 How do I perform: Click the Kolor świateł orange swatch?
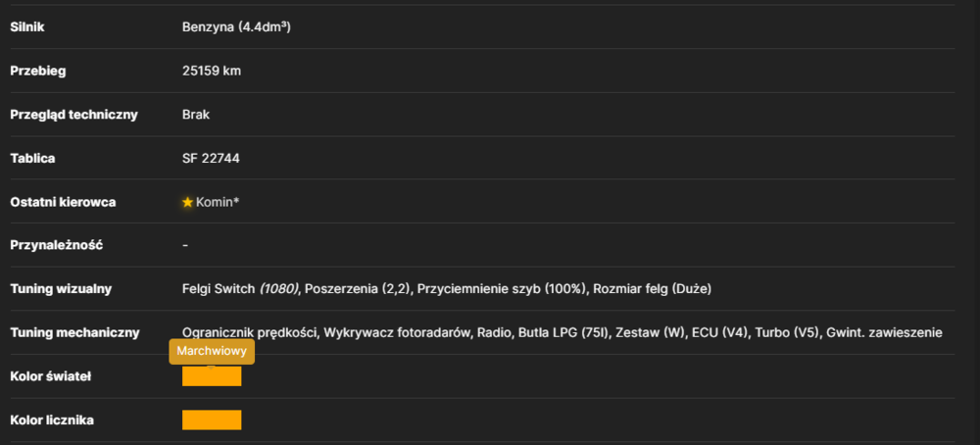[x=212, y=376]
